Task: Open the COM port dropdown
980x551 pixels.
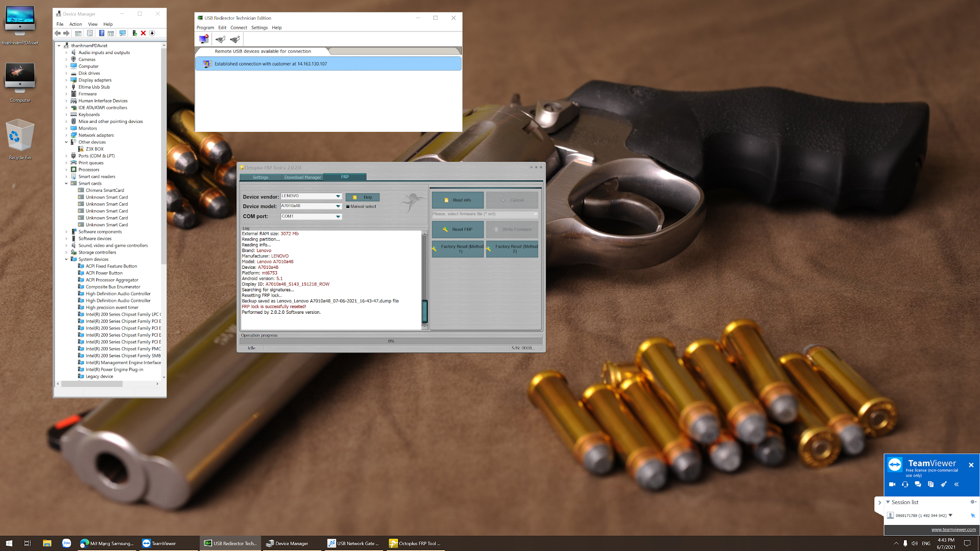Action: 338,217
